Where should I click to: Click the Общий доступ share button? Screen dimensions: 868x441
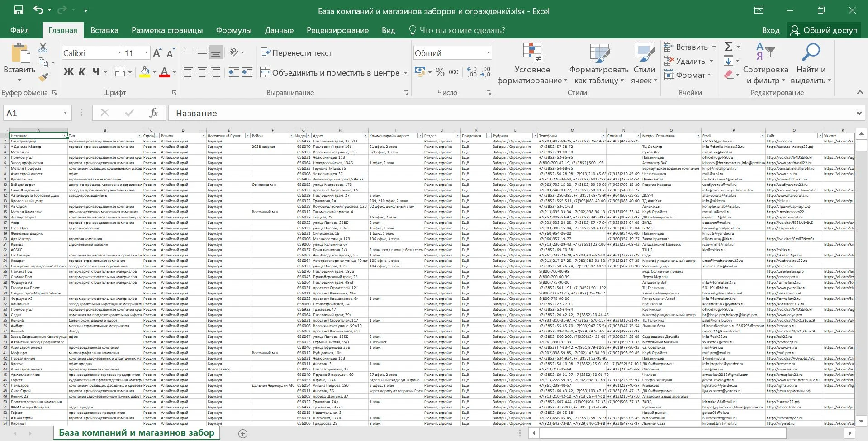tap(824, 30)
